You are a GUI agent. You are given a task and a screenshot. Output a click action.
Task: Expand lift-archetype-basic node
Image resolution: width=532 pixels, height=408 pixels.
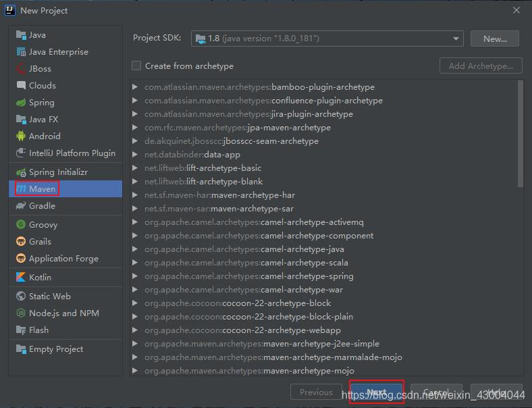[x=135, y=168]
